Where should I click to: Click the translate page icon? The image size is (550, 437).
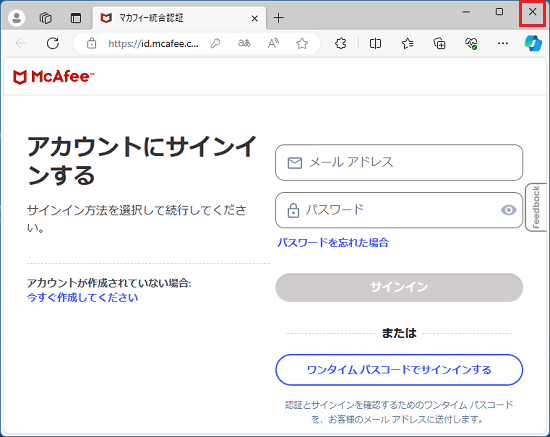(244, 43)
